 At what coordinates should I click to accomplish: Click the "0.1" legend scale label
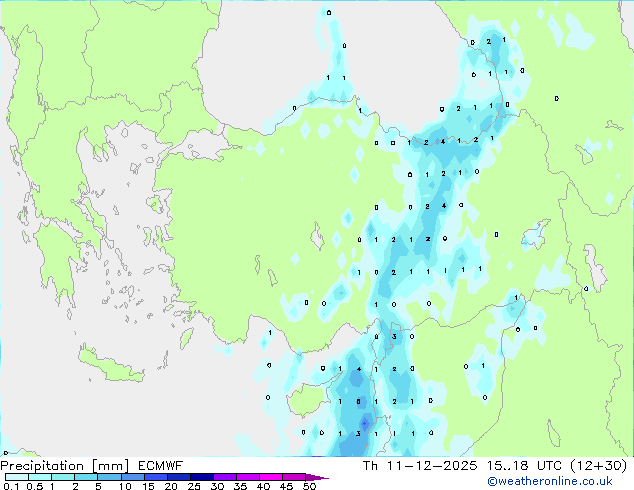(11, 486)
